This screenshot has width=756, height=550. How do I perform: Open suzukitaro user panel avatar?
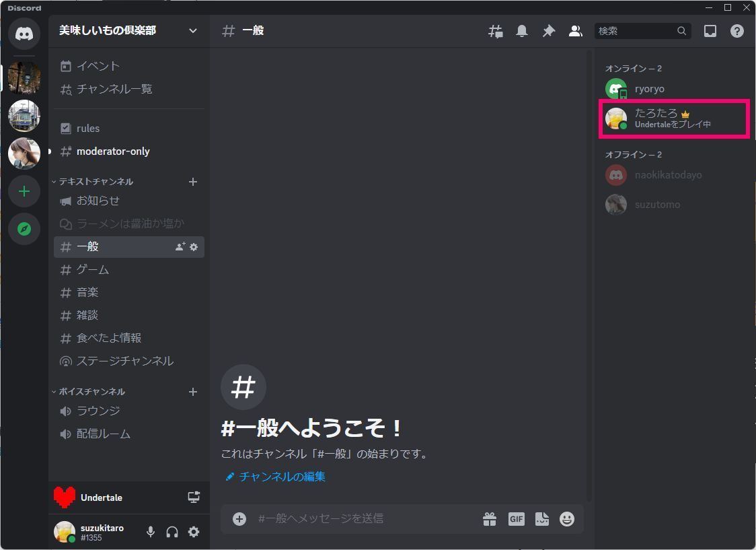click(65, 532)
